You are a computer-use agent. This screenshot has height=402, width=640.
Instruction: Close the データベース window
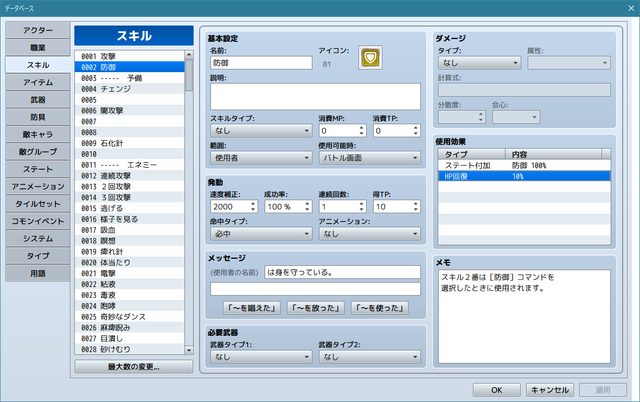[x=631, y=8]
